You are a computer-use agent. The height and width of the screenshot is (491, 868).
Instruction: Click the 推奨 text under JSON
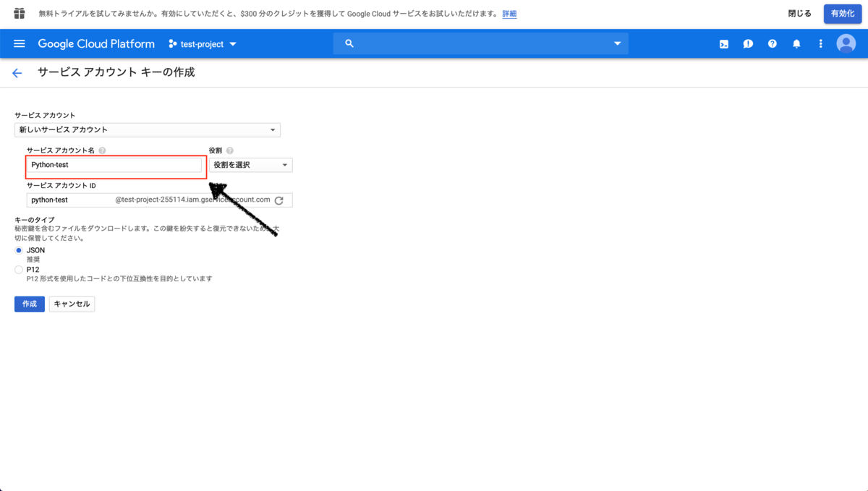pos(33,259)
